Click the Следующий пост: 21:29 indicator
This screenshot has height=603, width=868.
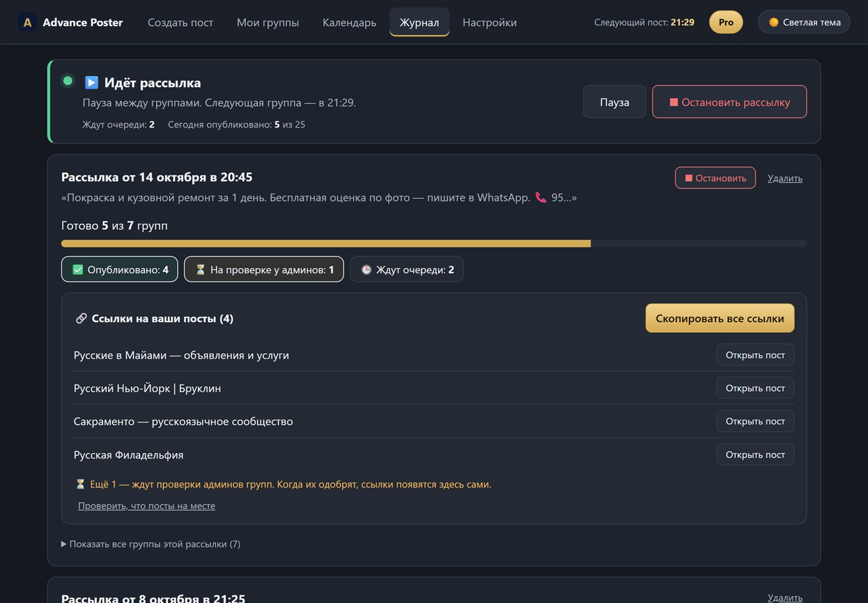point(644,22)
